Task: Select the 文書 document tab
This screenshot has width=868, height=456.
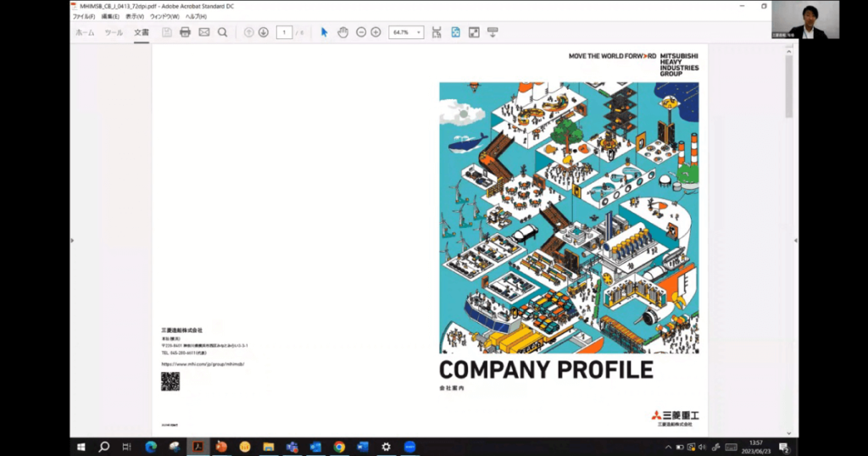Action: pos(142,33)
